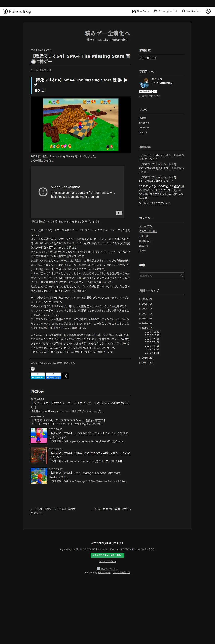
Task: Click the profile avatar of ゆううつ
Action: [x=144, y=83]
